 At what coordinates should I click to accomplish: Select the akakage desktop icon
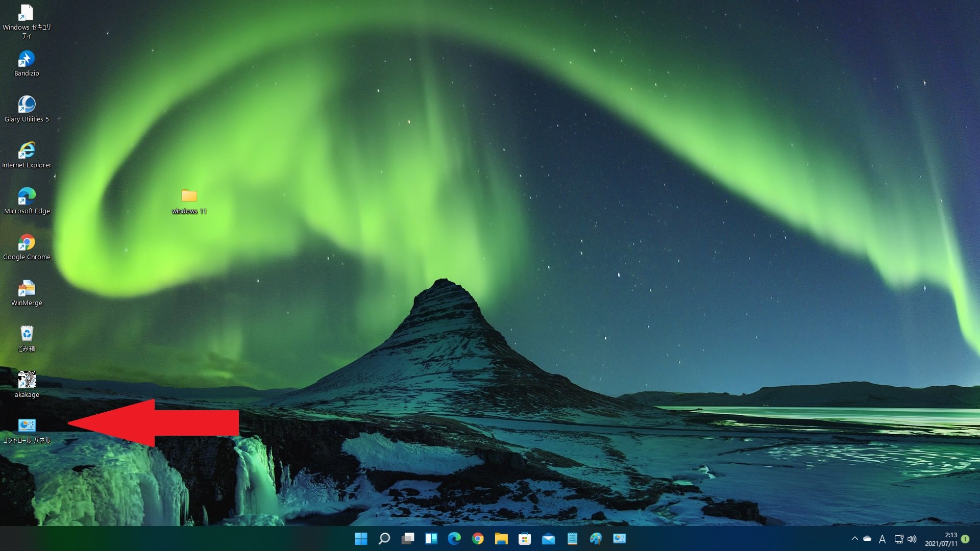point(27,385)
